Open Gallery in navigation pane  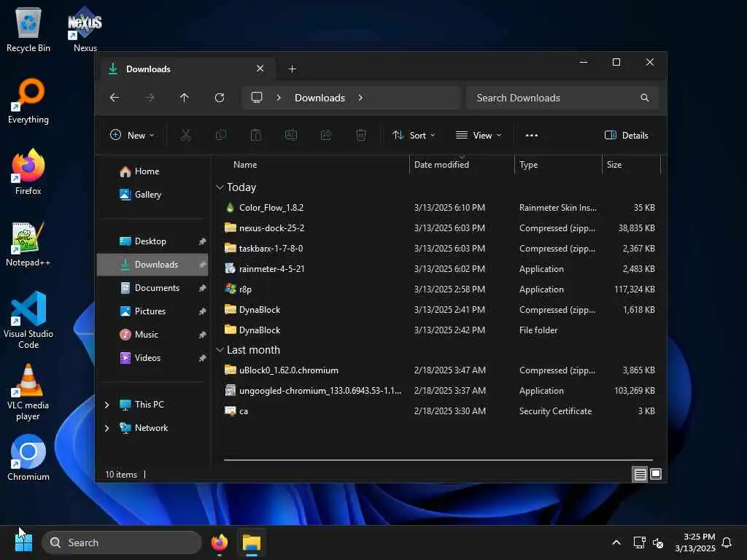[153, 195]
